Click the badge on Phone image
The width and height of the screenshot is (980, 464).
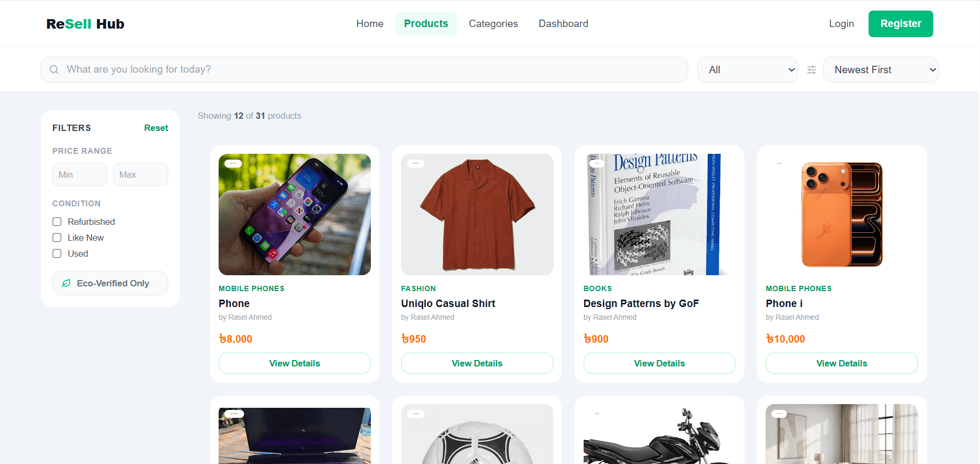coord(233,163)
